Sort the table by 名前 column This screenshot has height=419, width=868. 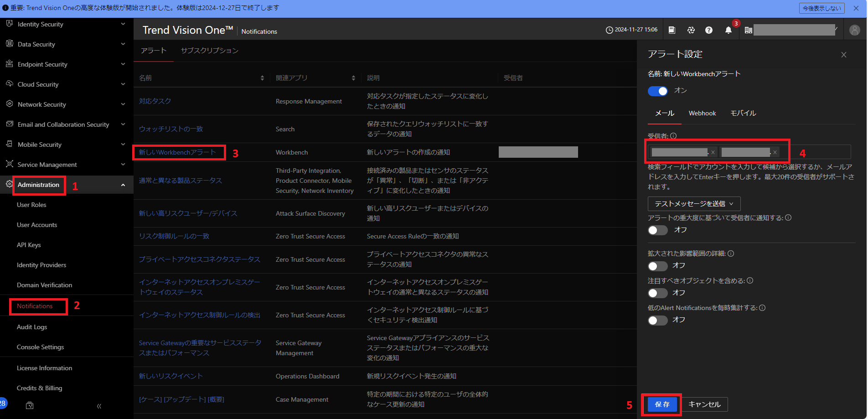(x=262, y=78)
